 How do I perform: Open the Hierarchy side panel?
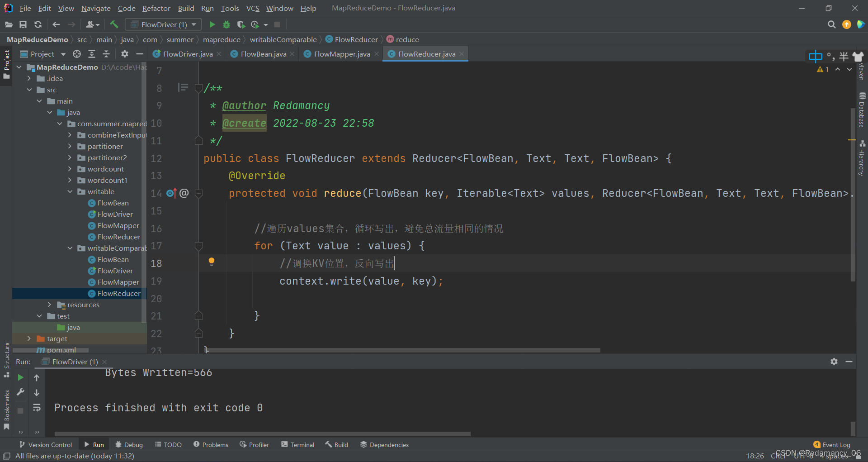tap(862, 158)
